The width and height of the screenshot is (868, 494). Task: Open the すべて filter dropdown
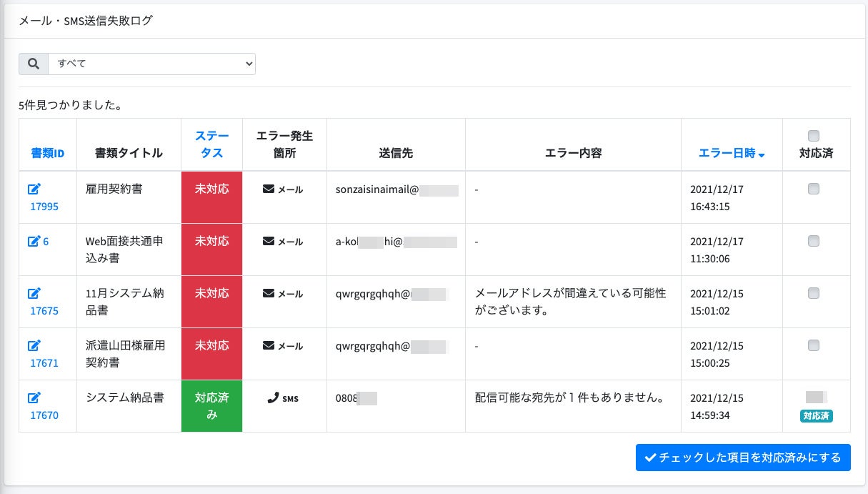pyautogui.click(x=151, y=64)
